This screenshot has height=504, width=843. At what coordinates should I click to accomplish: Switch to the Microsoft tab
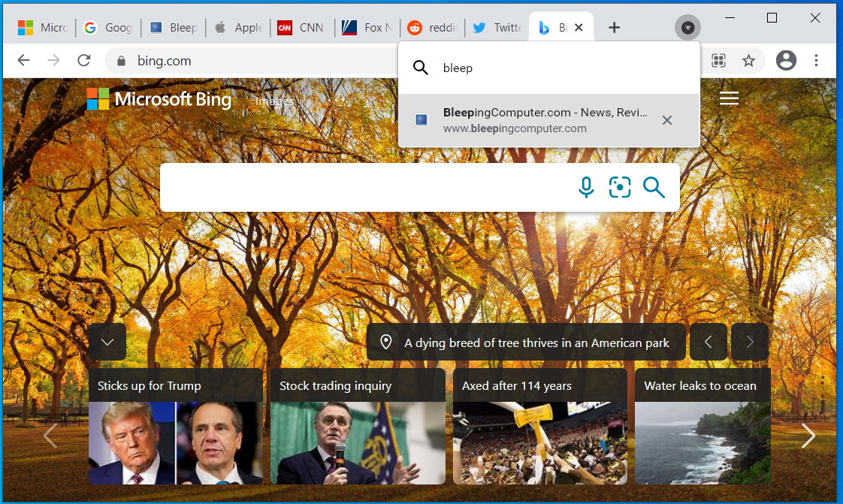click(x=43, y=27)
